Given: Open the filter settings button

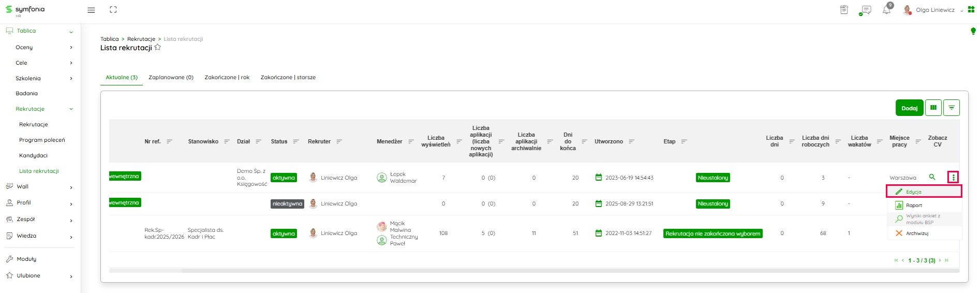Looking at the screenshot, I should [x=951, y=108].
